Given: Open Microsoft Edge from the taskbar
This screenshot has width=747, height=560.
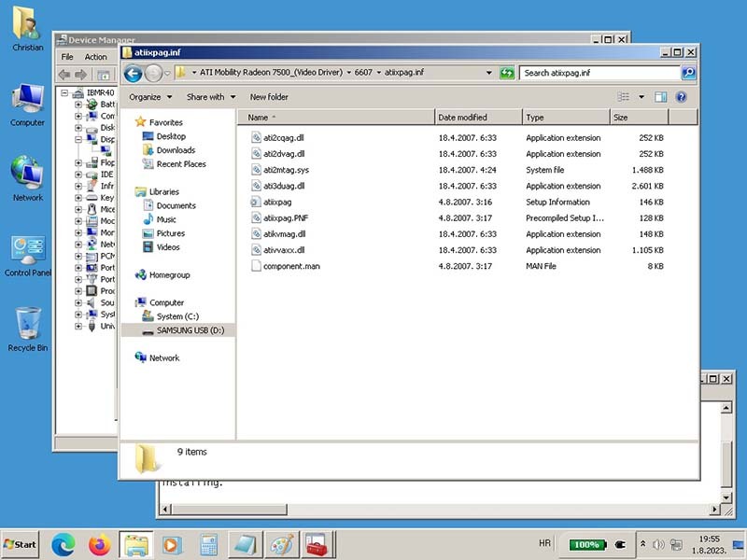Looking at the screenshot, I should (63, 544).
